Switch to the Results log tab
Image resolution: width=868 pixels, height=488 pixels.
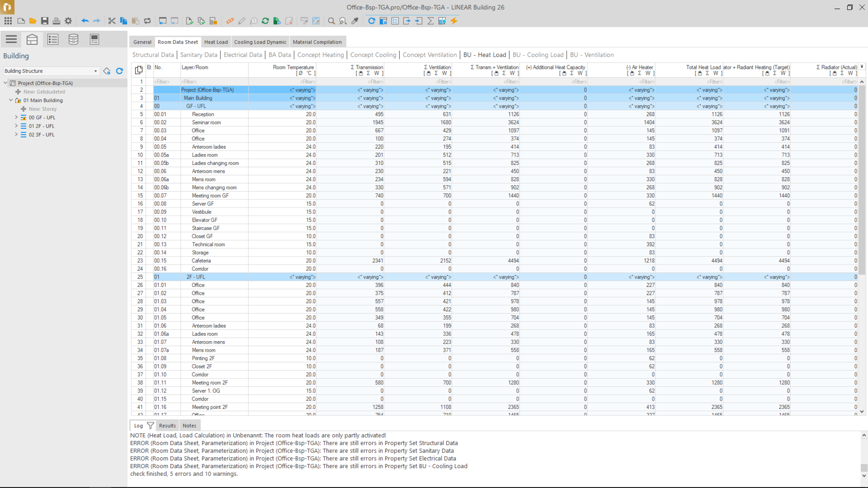pyautogui.click(x=167, y=426)
